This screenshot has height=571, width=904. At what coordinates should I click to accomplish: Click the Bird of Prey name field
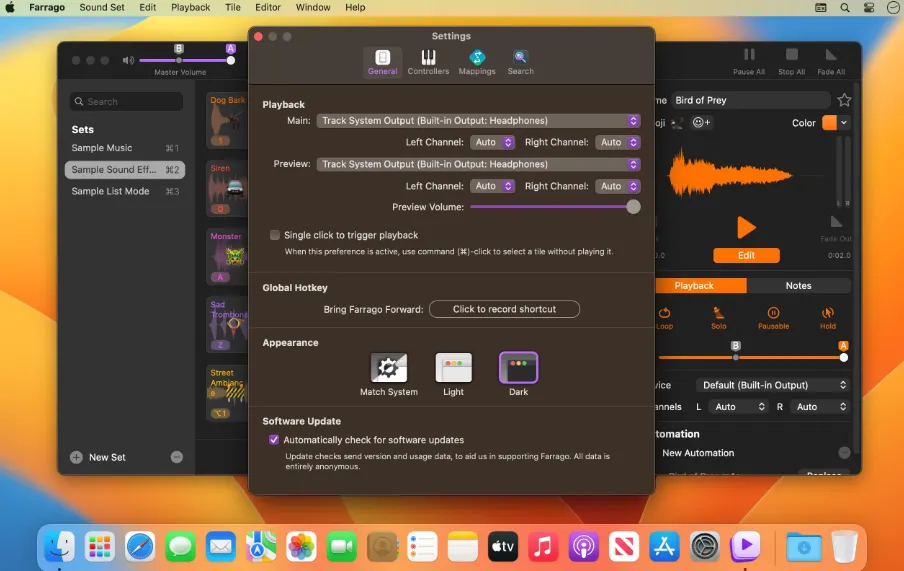point(749,100)
